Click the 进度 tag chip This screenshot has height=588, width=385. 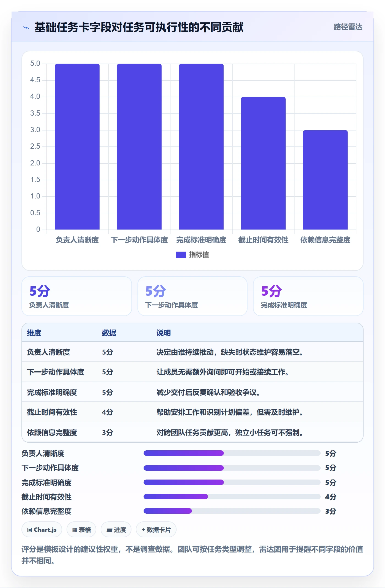(x=116, y=530)
